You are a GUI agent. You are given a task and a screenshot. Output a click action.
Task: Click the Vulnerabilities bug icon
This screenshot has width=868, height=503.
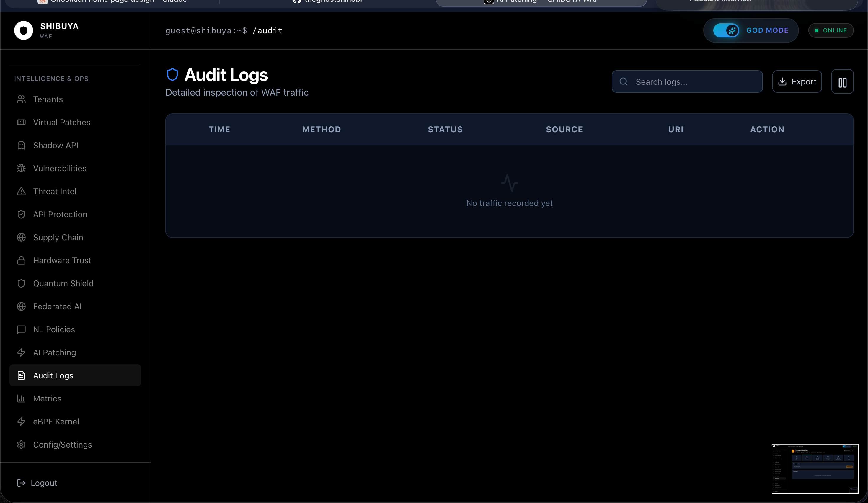(21, 168)
